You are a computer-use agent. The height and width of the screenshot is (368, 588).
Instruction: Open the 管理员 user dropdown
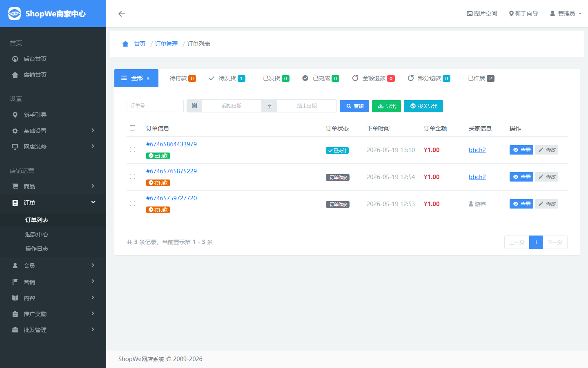(566, 13)
